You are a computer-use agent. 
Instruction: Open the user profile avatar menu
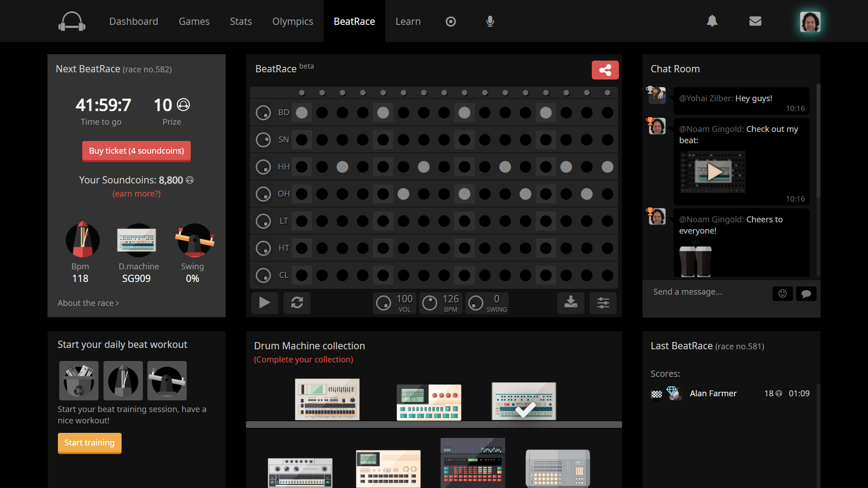(x=810, y=21)
